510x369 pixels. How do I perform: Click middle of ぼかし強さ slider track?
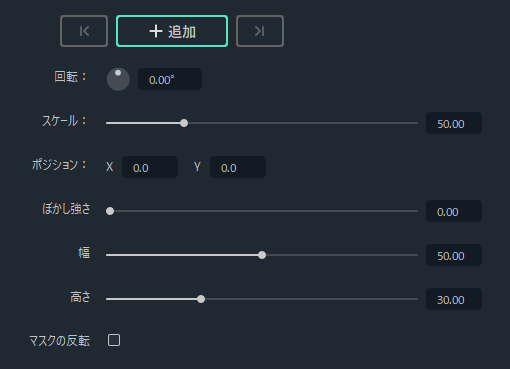pos(262,211)
